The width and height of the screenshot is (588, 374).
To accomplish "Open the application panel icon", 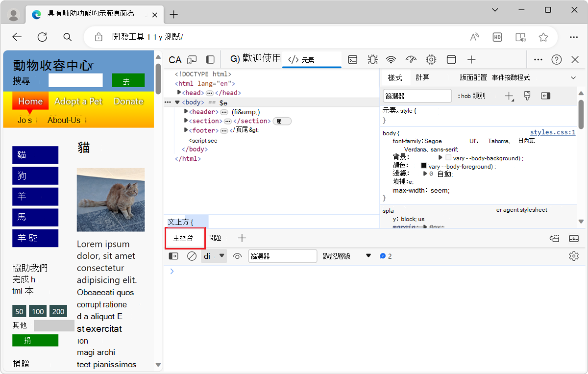I will click(x=451, y=59).
